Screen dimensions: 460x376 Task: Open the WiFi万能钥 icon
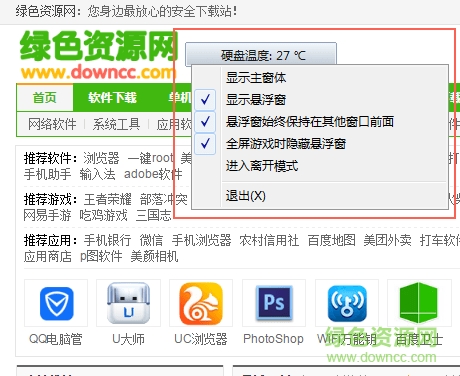click(x=347, y=303)
